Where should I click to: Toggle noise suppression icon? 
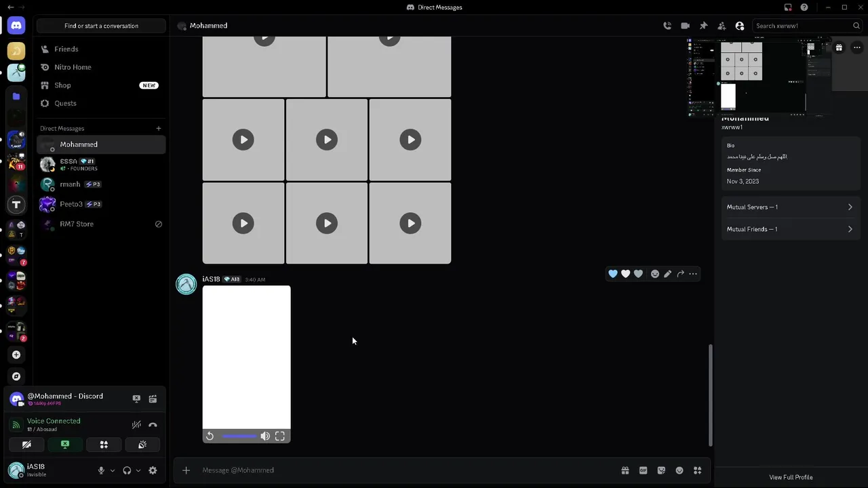(136, 425)
